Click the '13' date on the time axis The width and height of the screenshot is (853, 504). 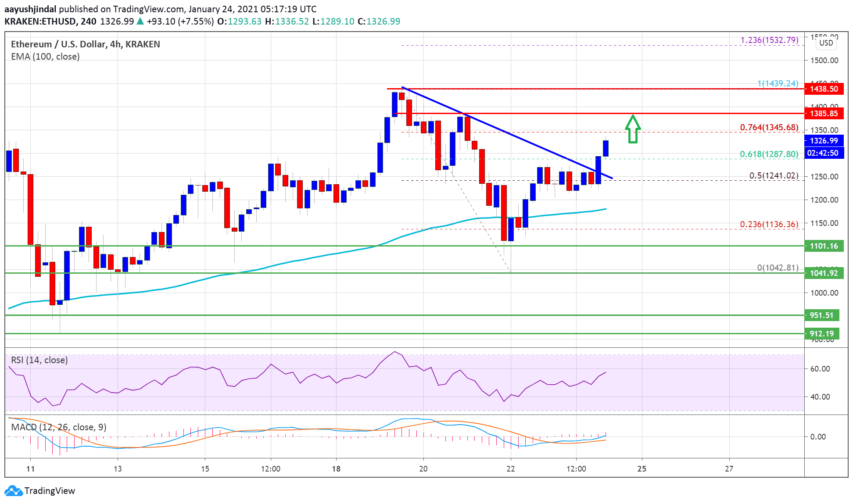[118, 469]
